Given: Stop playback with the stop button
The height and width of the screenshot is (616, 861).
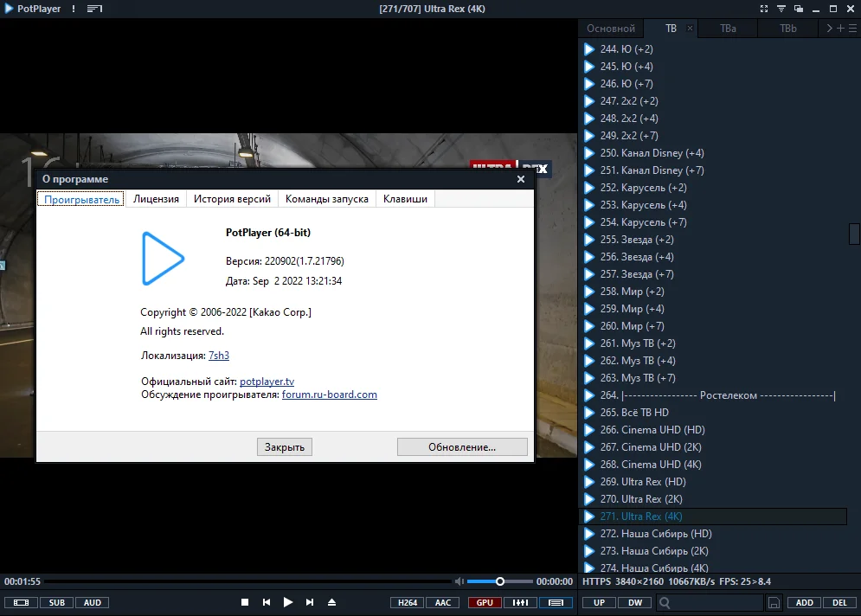Looking at the screenshot, I should coord(245,602).
